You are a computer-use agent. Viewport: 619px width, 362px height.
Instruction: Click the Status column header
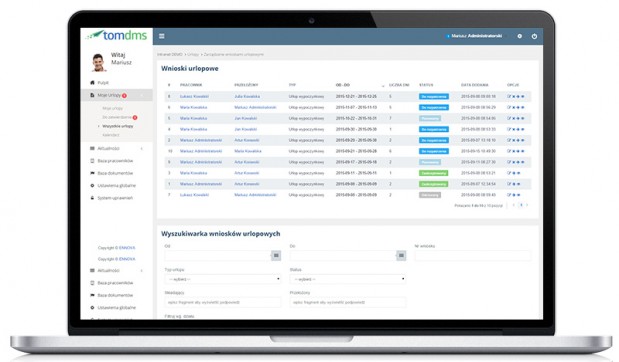tap(426, 85)
